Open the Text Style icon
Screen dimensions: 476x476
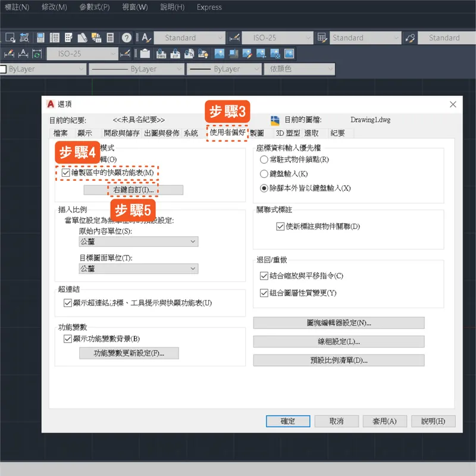[146, 37]
